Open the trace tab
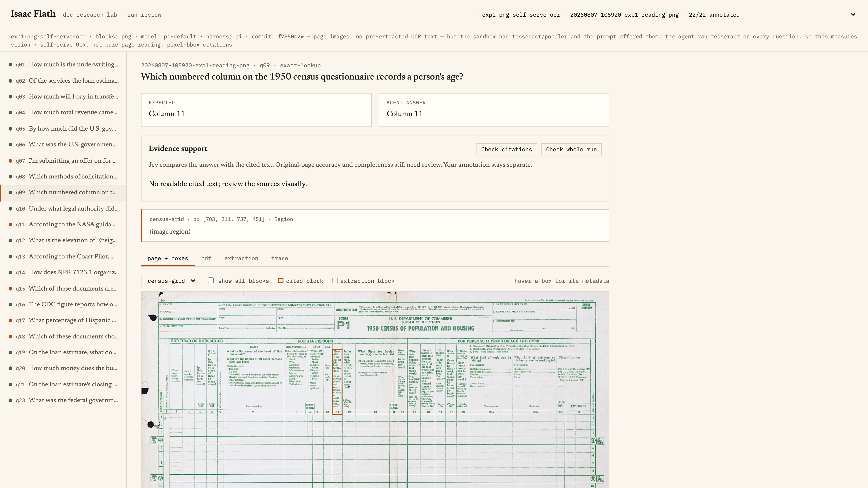Image resolution: width=868 pixels, height=488 pixels. [x=280, y=258]
